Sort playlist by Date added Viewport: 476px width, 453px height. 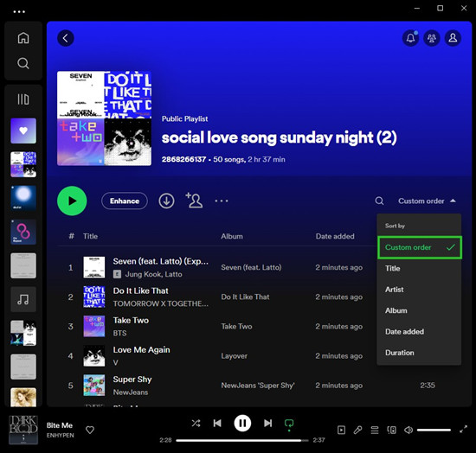(419, 332)
